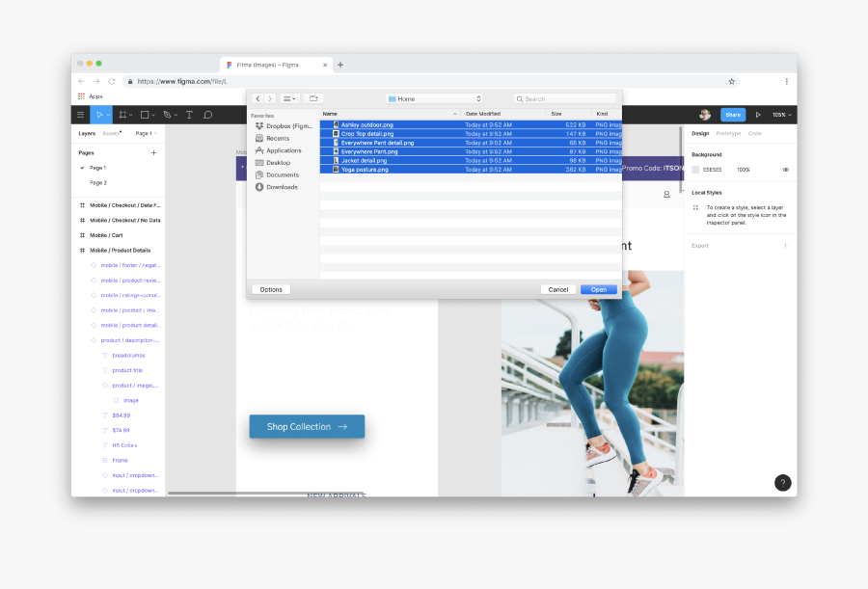Add a new page with plus icon
This screenshot has width=868, height=589.
click(153, 152)
